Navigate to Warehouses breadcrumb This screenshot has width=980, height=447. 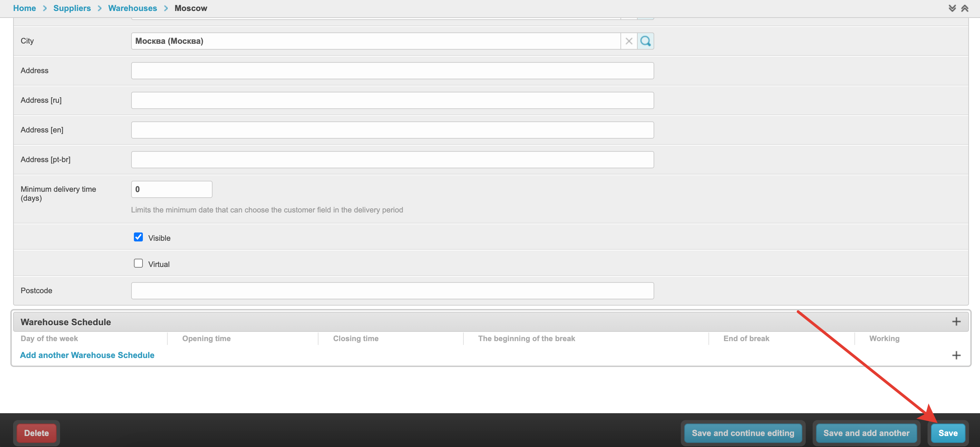click(x=133, y=8)
